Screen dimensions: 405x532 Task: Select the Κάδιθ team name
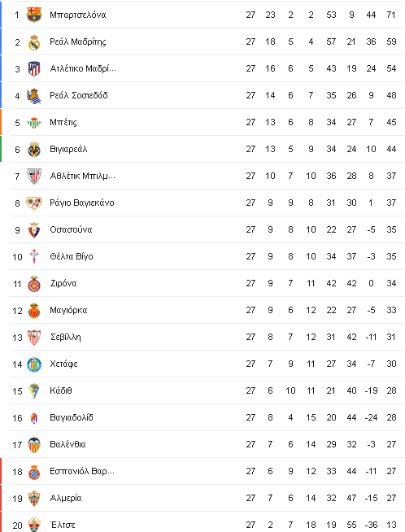tap(61, 390)
